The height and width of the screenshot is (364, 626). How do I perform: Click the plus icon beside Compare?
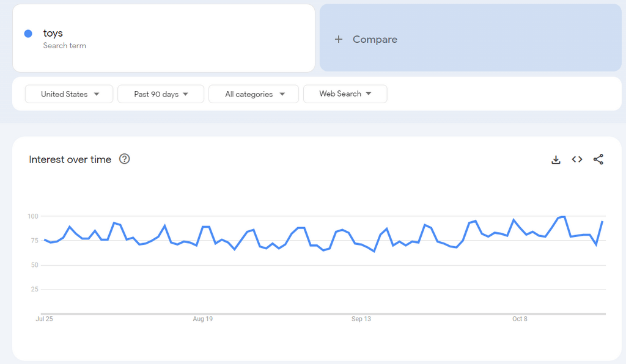(x=339, y=39)
